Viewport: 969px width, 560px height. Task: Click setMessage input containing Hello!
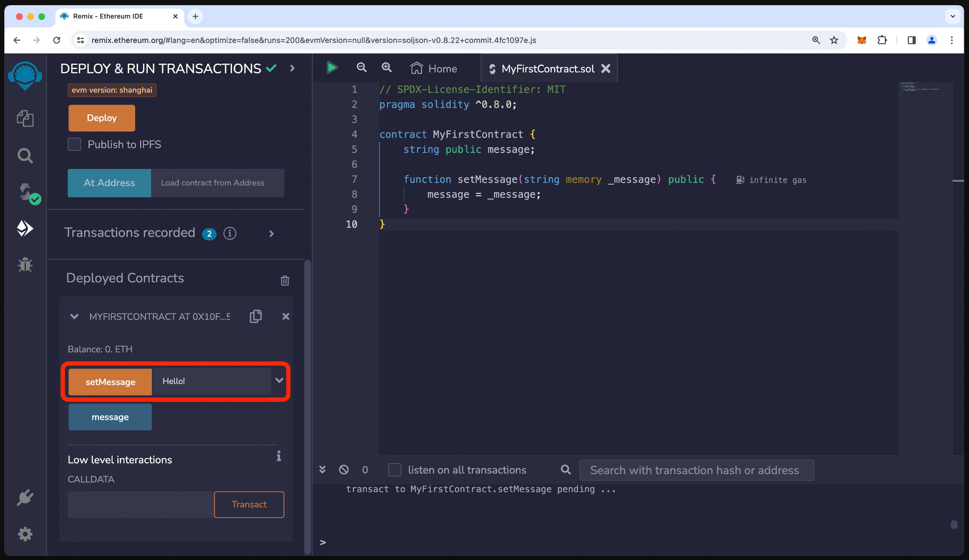pyautogui.click(x=211, y=381)
